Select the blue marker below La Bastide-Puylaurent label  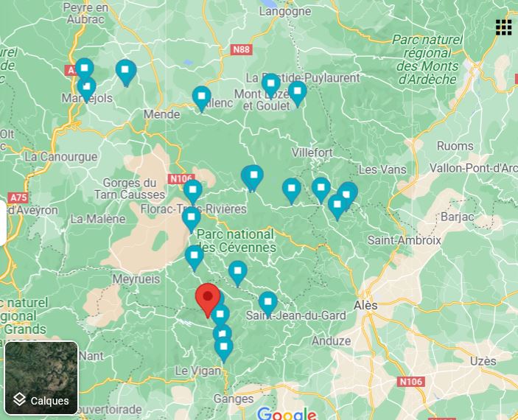(298, 94)
